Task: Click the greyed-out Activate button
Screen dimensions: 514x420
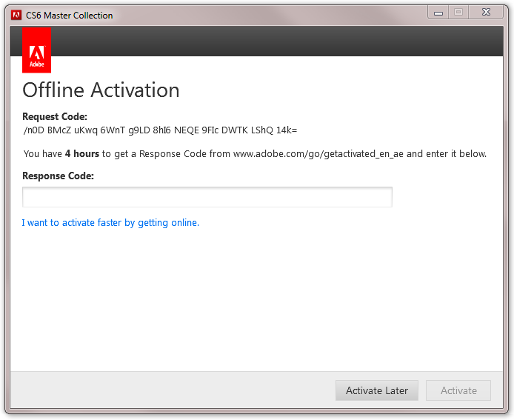Action: pyautogui.click(x=458, y=390)
